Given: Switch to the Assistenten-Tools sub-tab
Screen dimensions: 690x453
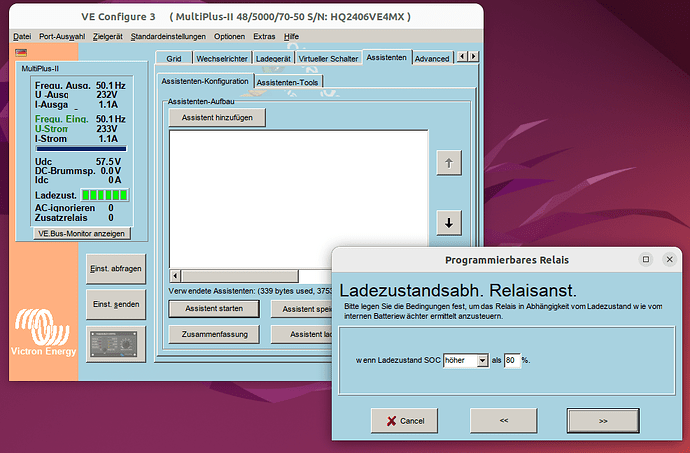Looking at the screenshot, I should click(x=288, y=82).
